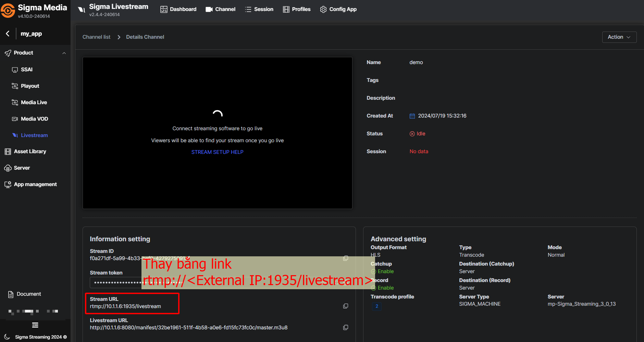Viewport: 644px width, 342px height.
Task: Copy the Livestream URL manifest link
Action: click(x=346, y=328)
